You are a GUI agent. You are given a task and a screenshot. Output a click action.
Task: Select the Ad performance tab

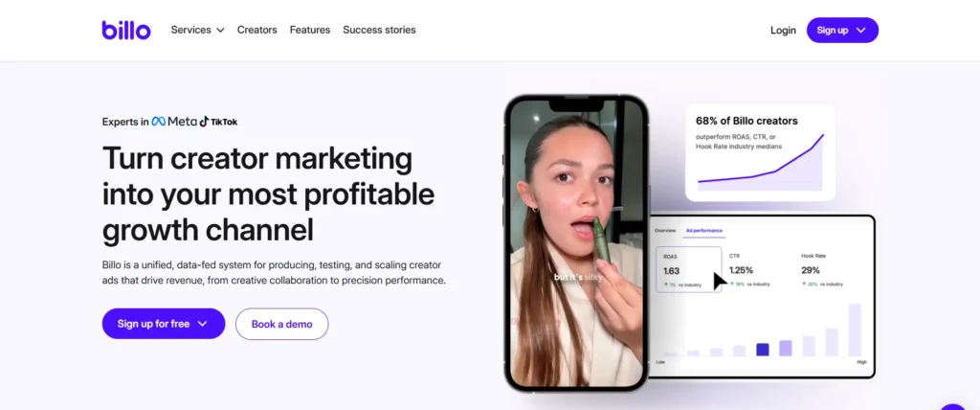pos(703,230)
